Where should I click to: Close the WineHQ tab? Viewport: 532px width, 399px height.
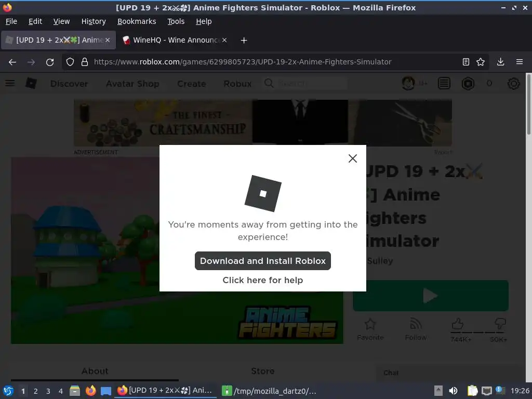pyautogui.click(x=224, y=40)
